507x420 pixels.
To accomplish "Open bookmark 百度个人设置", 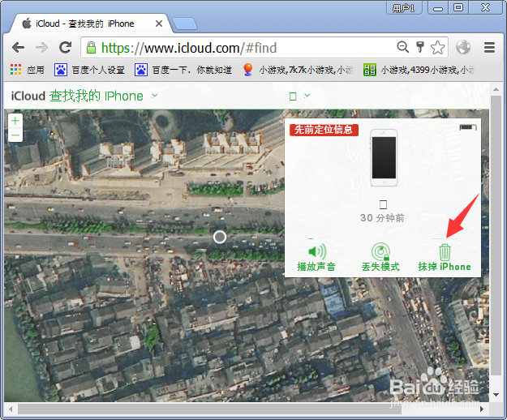I will [x=89, y=70].
